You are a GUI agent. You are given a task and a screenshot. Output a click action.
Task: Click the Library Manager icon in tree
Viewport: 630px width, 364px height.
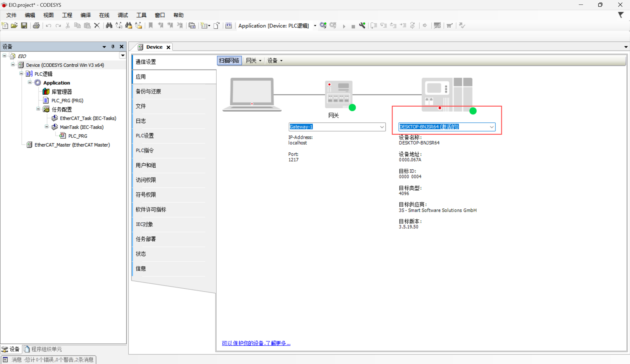click(x=46, y=92)
